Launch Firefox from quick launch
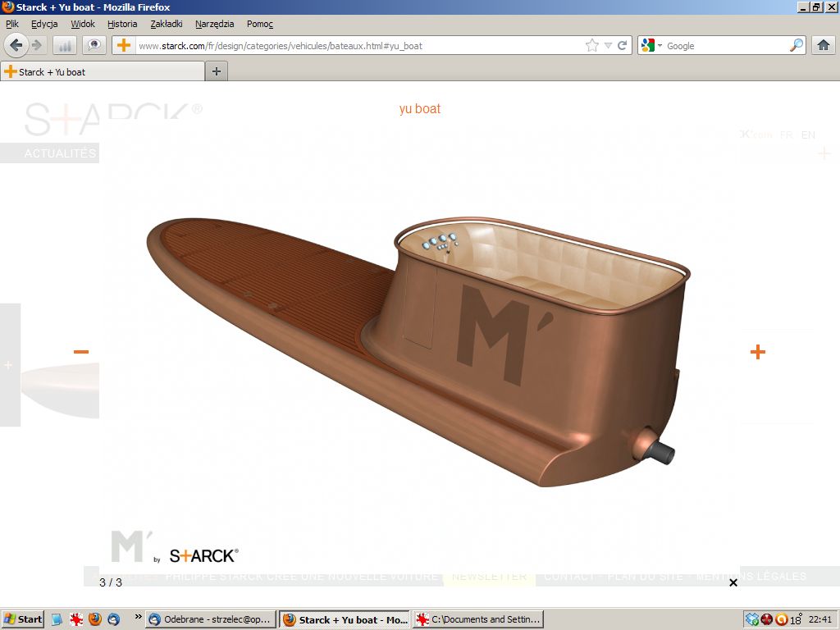The height and width of the screenshot is (630, 840). 95,620
